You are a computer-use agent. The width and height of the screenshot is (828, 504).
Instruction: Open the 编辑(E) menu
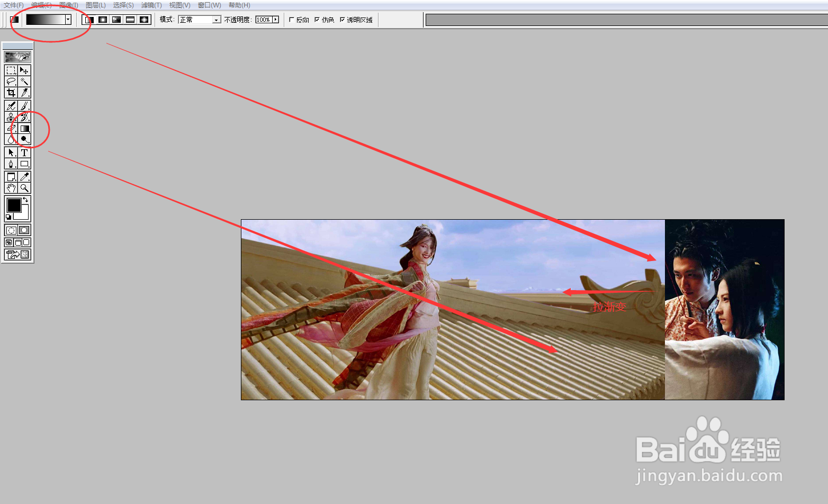[x=41, y=5]
